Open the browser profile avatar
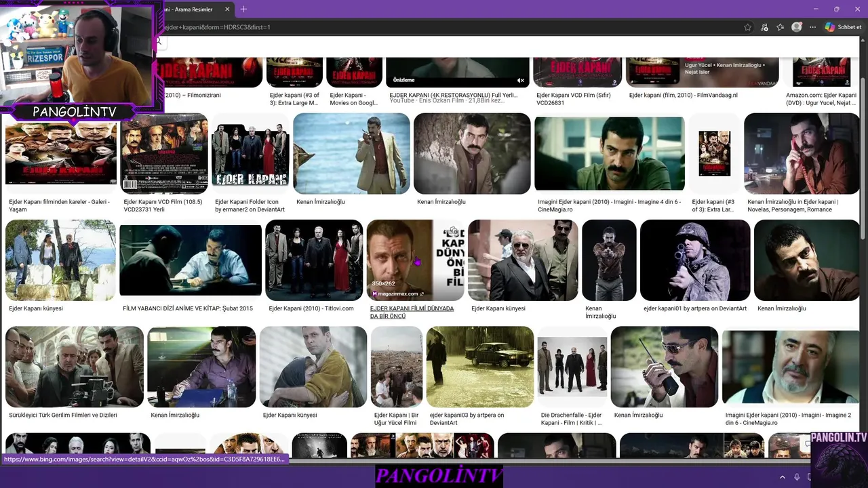868x488 pixels. pyautogui.click(x=797, y=27)
